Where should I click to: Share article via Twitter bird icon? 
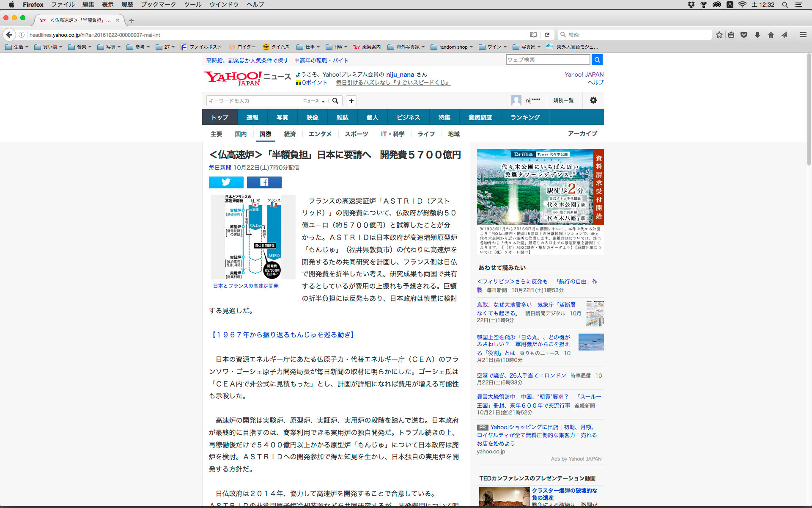point(226,182)
